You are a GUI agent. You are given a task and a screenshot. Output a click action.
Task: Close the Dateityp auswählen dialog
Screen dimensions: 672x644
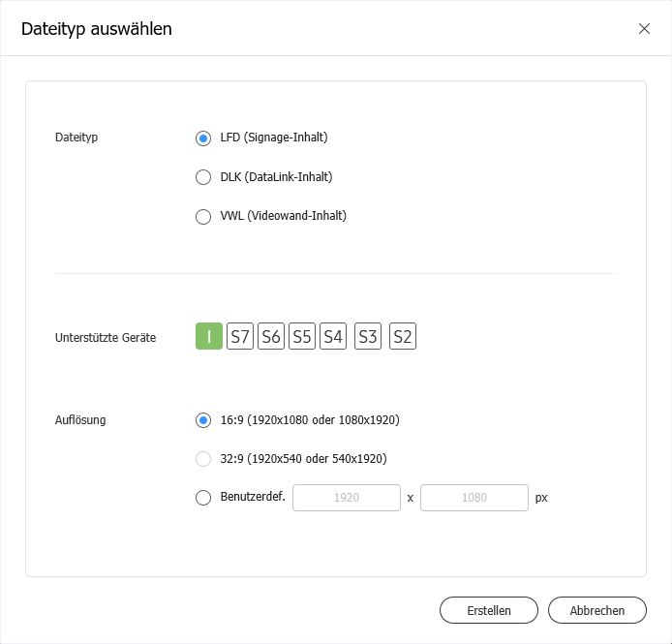[644, 29]
